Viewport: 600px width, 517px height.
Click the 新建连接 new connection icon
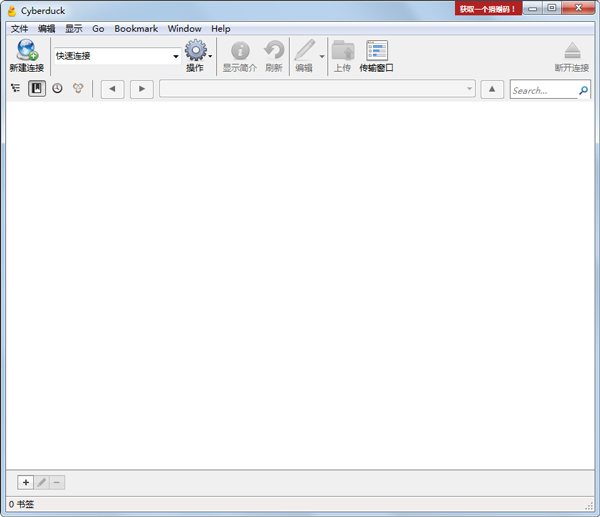click(27, 50)
